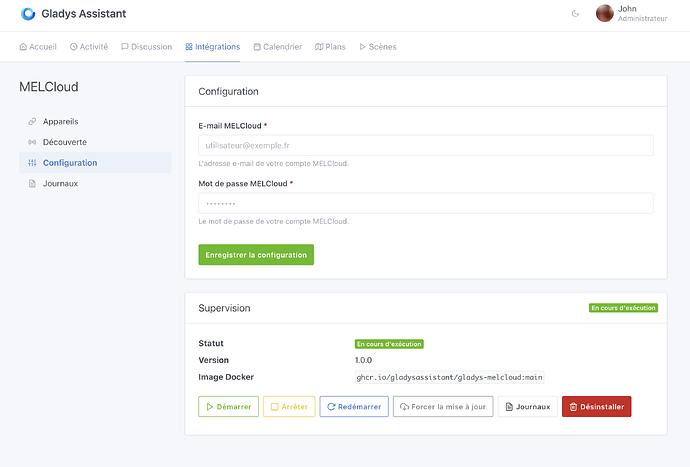Click the Arrêter button

(289, 407)
